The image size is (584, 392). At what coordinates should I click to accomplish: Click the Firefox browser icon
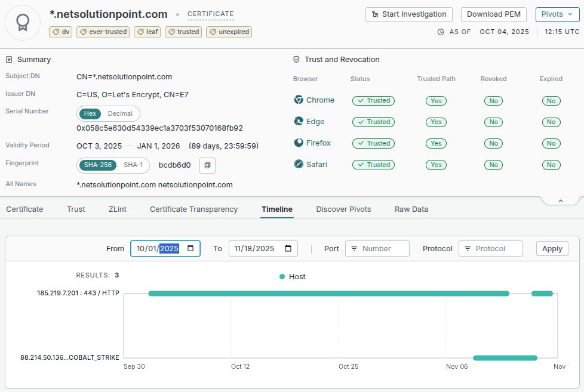coord(299,143)
